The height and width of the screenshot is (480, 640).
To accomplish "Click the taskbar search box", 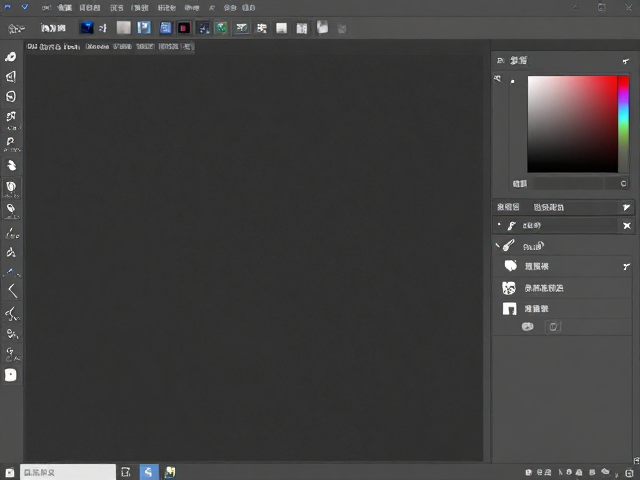I will (x=68, y=472).
